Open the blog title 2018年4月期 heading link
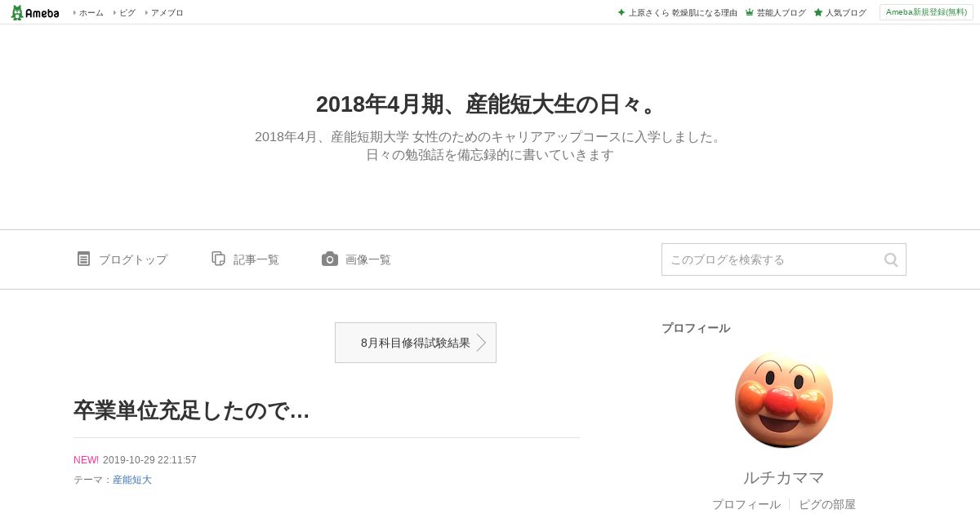The height and width of the screenshot is (514, 980). pyautogui.click(x=489, y=104)
